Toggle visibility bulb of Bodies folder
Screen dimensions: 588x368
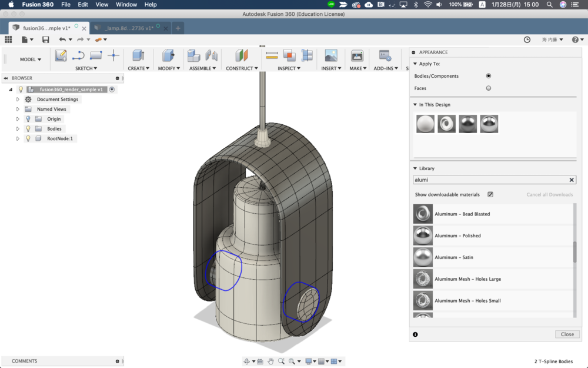pyautogui.click(x=28, y=129)
